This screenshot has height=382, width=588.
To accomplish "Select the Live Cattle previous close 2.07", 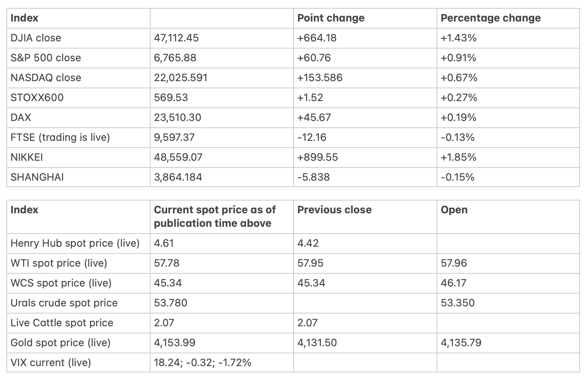I will point(307,323).
